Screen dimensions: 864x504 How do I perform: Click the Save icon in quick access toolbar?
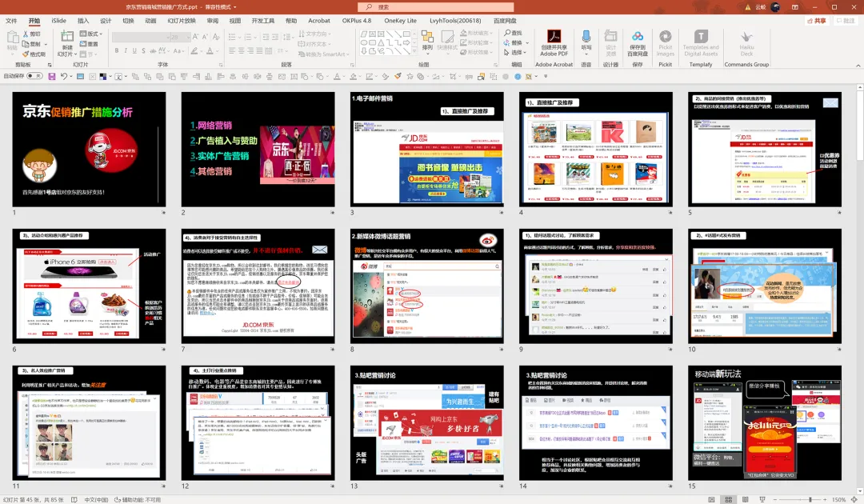pos(52,77)
